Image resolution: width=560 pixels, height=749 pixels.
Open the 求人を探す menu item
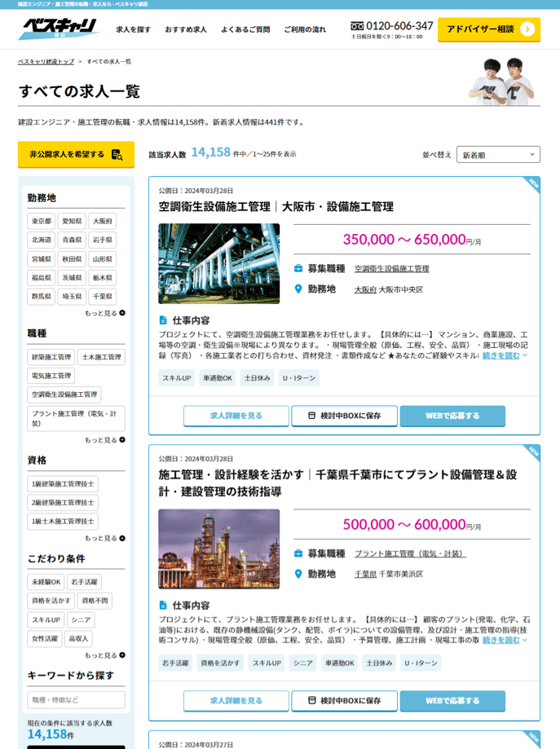point(133,29)
